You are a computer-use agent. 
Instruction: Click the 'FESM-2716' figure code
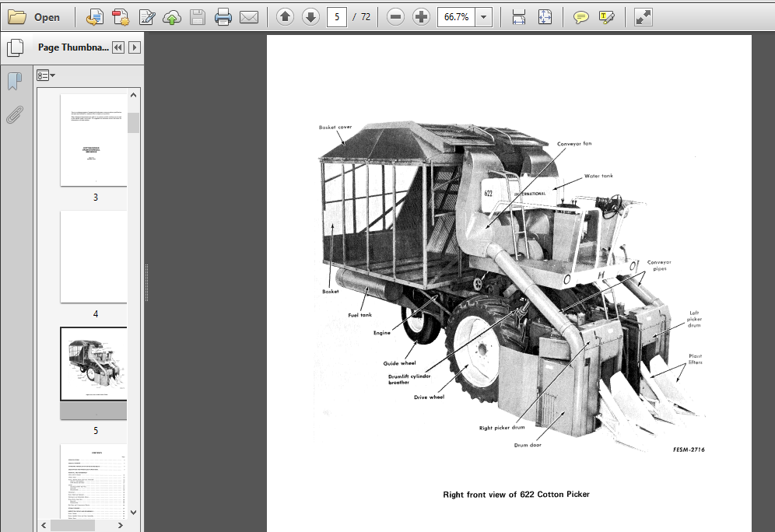click(x=689, y=450)
